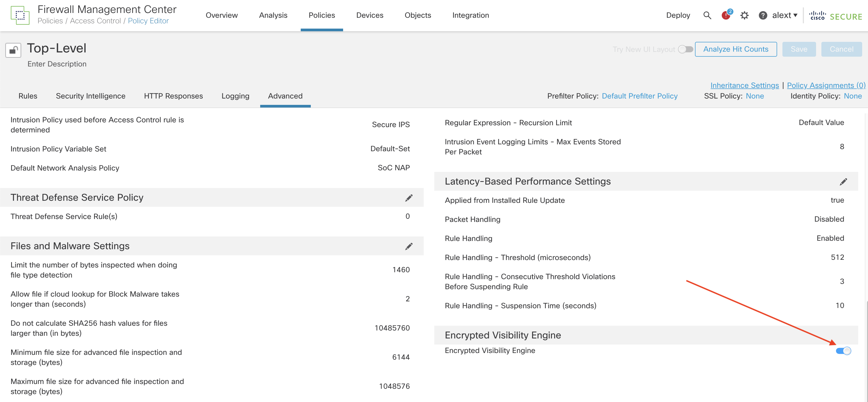Screen dimensions: 868x402
Task: Click the Enter Description field
Action: coord(57,64)
